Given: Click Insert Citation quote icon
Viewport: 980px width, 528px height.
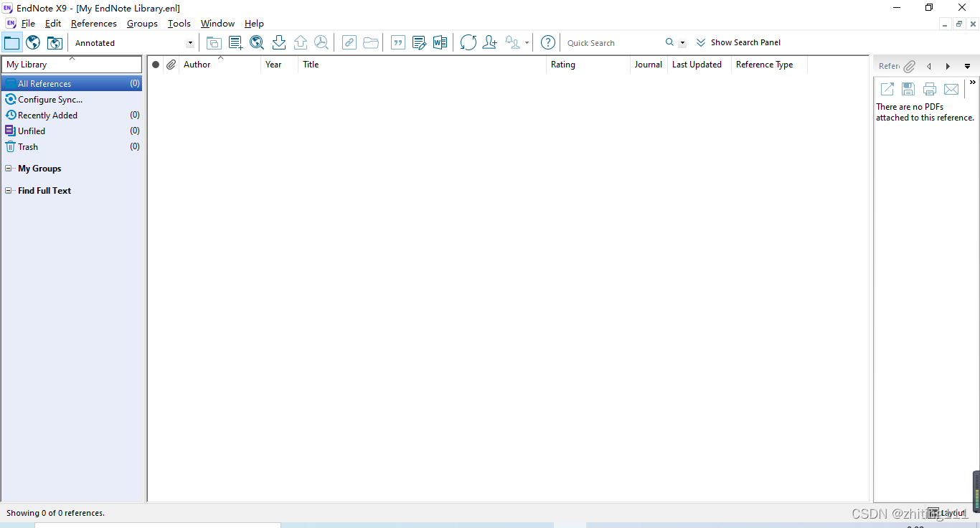Looking at the screenshot, I should click(x=397, y=42).
